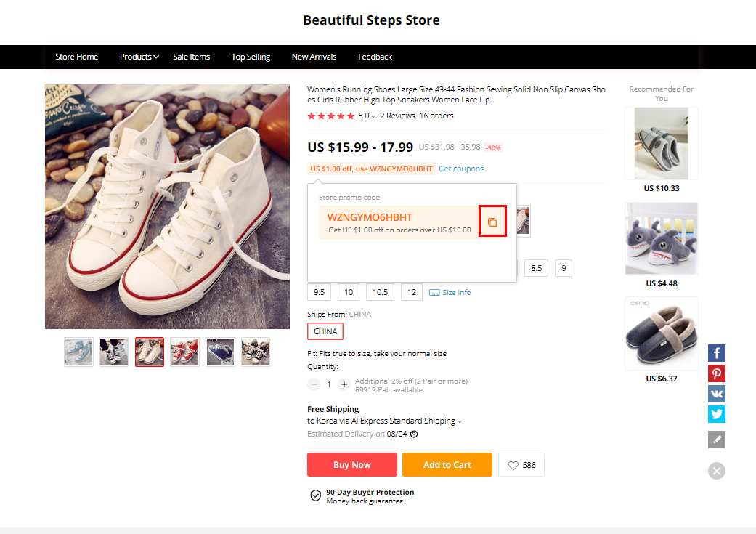This screenshot has width=756, height=534.
Task: Expand the 5.0 rating breakdown chevron
Action: (x=373, y=116)
